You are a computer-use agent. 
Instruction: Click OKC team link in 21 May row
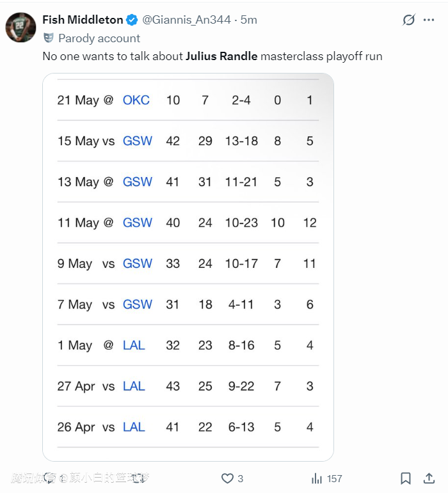136,100
